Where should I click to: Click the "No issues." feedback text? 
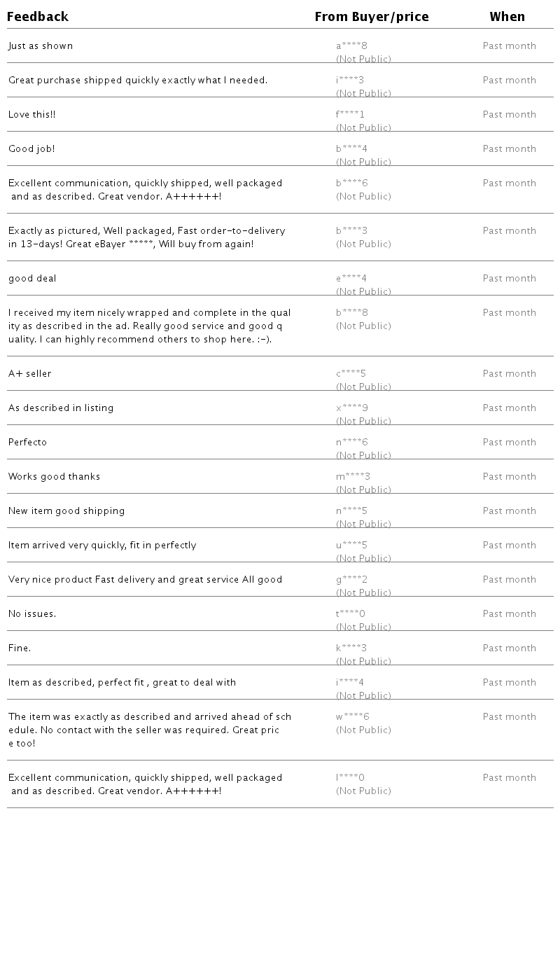pyautogui.click(x=32, y=614)
